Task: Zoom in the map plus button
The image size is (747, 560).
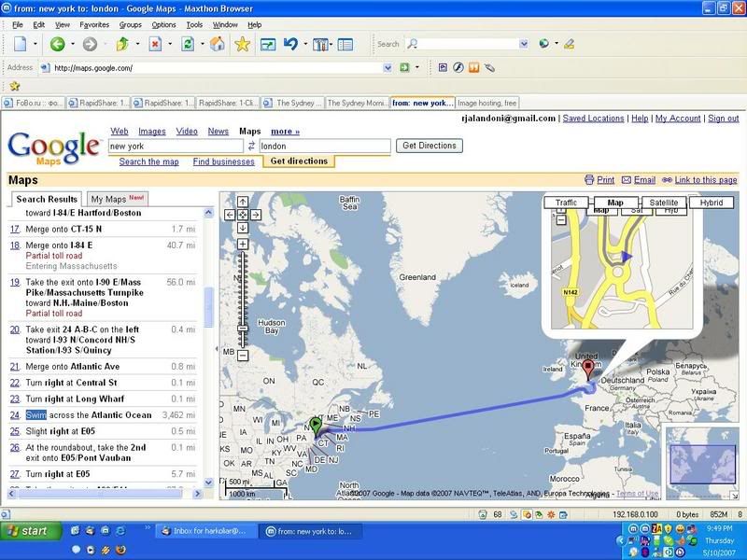Action: [x=243, y=245]
